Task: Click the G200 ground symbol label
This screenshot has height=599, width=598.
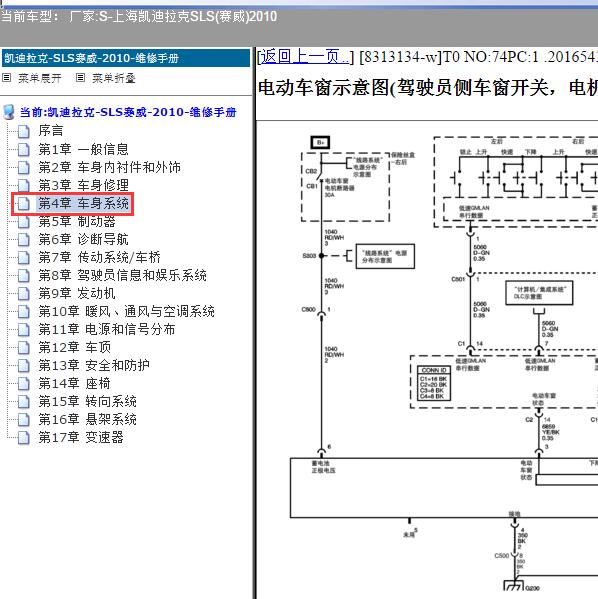Action: (533, 588)
